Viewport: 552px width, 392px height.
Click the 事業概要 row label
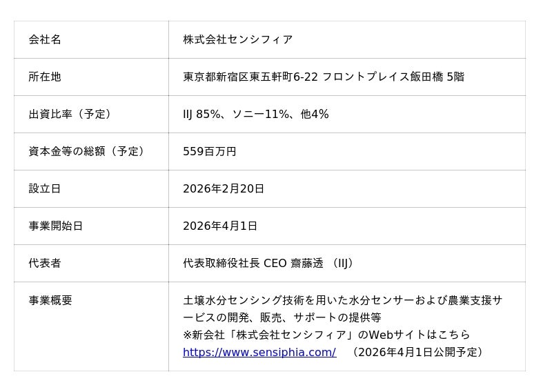(x=50, y=300)
